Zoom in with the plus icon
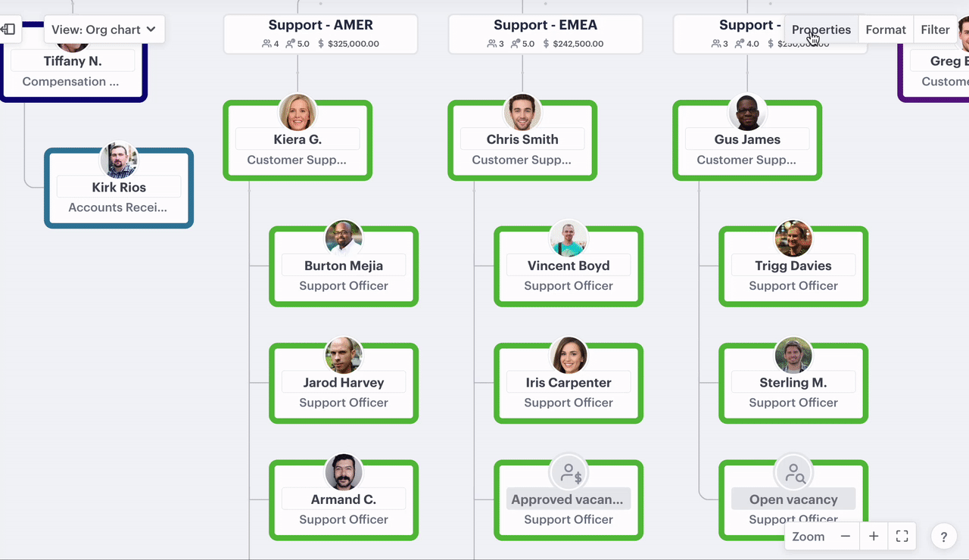The width and height of the screenshot is (969, 560). pyautogui.click(x=874, y=537)
